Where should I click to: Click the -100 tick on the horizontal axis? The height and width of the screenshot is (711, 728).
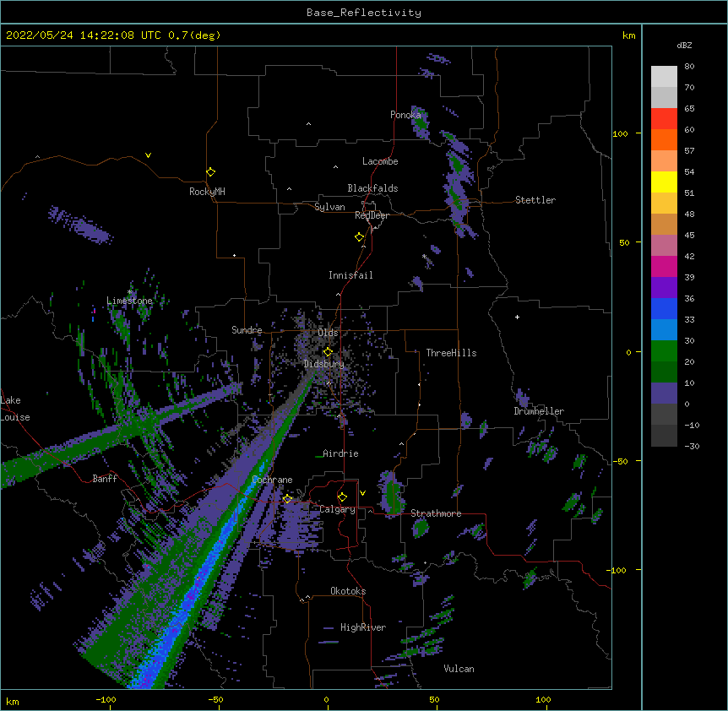coord(106,699)
